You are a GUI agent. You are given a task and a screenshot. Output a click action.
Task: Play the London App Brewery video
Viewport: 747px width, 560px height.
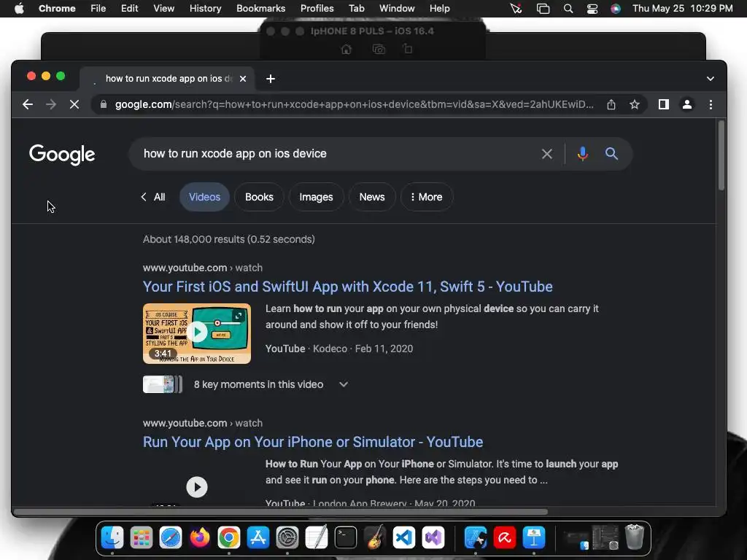point(197,486)
